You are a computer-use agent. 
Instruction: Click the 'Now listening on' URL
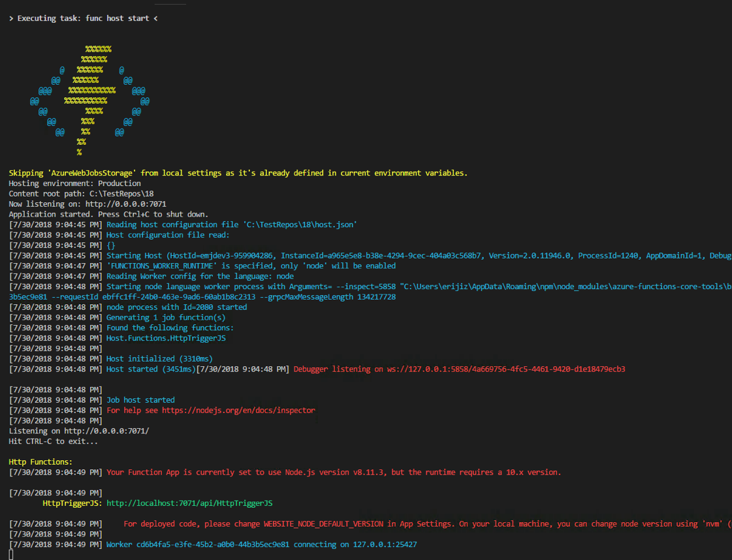125,204
